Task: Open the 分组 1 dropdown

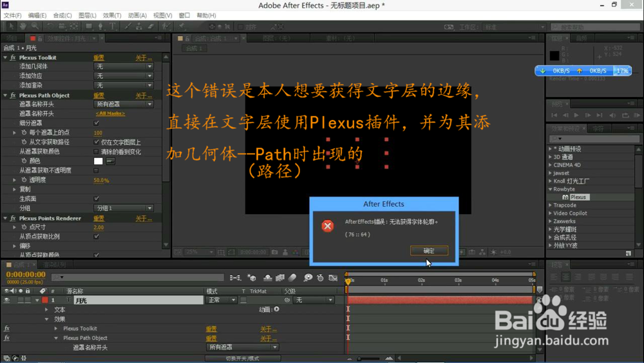Action: click(x=124, y=208)
